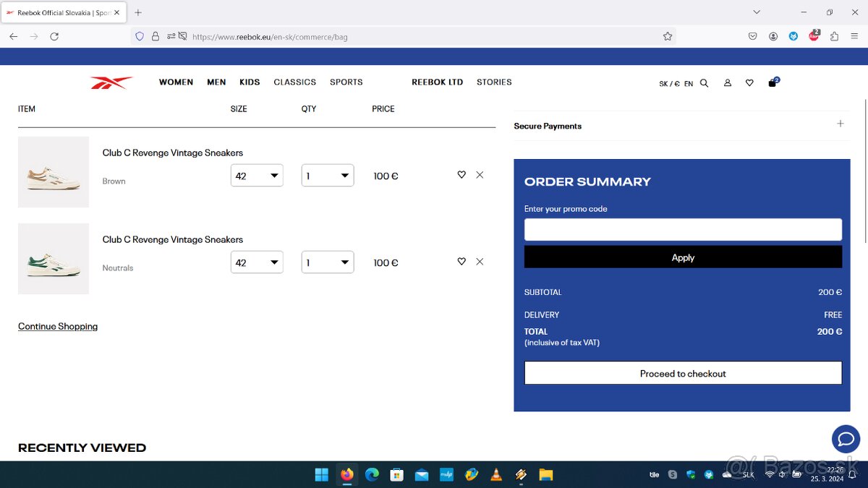Open the CLASSICS menu
The image size is (868, 488).
click(x=294, y=82)
